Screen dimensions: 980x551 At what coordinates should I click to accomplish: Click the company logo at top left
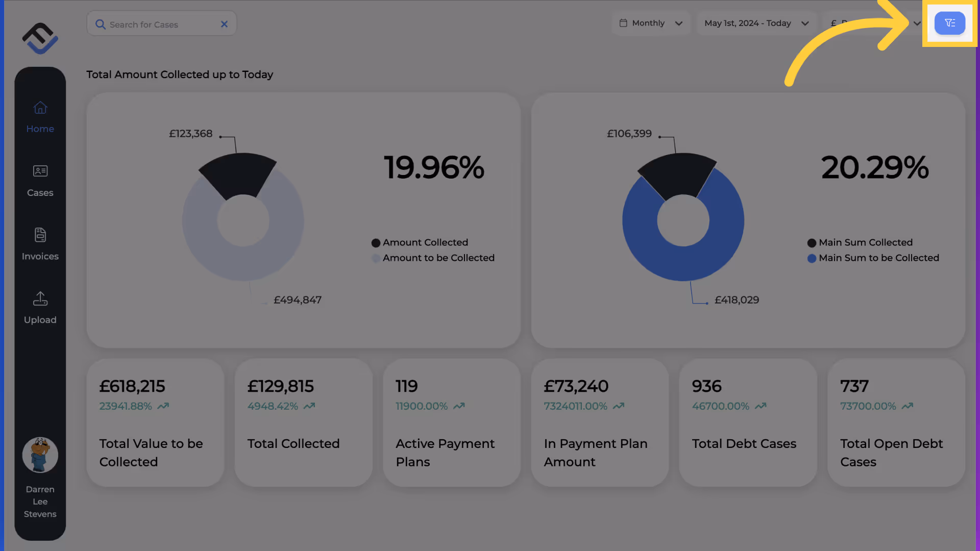(40, 38)
